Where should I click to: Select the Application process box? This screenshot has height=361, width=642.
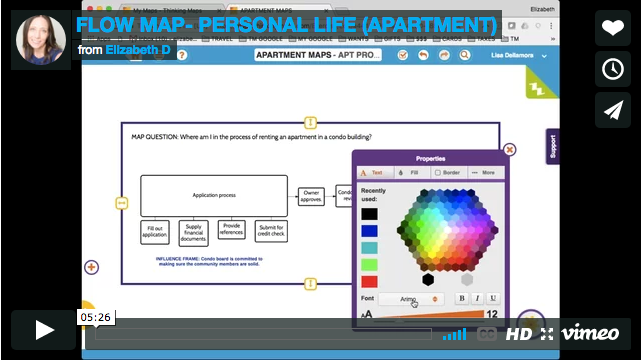tap(214, 196)
